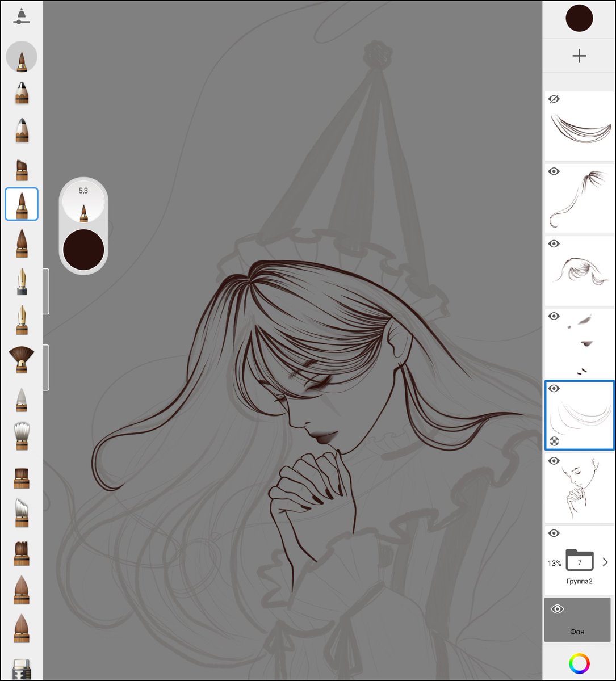Hide the selected blue-outlined layer
Screen dimensions: 616x681
(x=554, y=388)
